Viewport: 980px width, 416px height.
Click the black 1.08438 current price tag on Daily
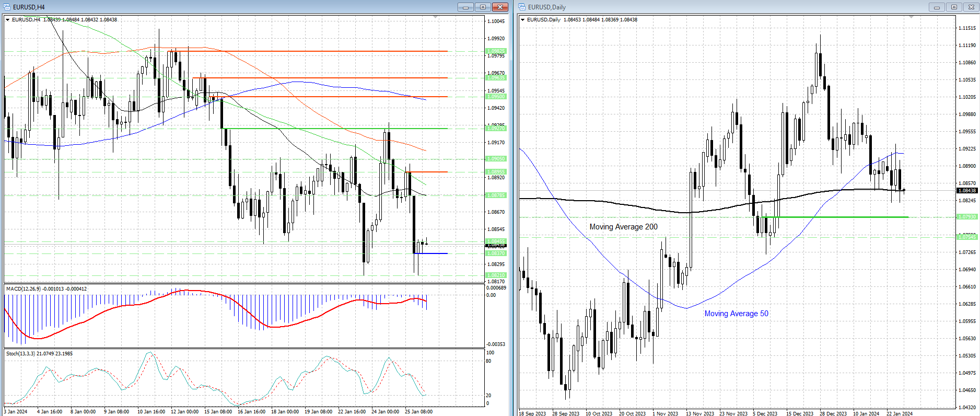pos(967,191)
